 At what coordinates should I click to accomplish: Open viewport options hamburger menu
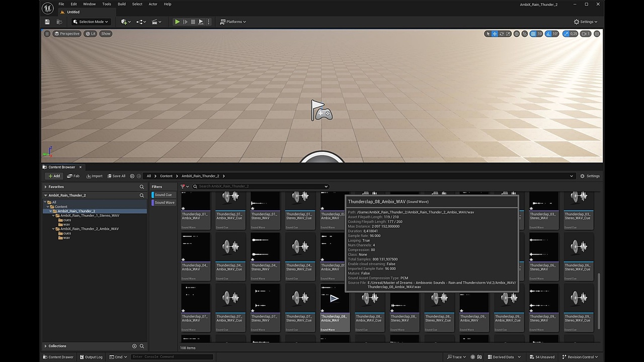(47, 34)
